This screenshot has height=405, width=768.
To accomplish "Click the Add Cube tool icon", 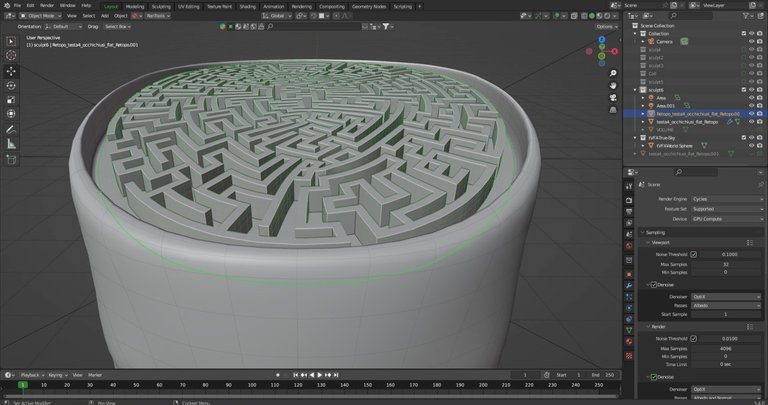I will point(11,160).
